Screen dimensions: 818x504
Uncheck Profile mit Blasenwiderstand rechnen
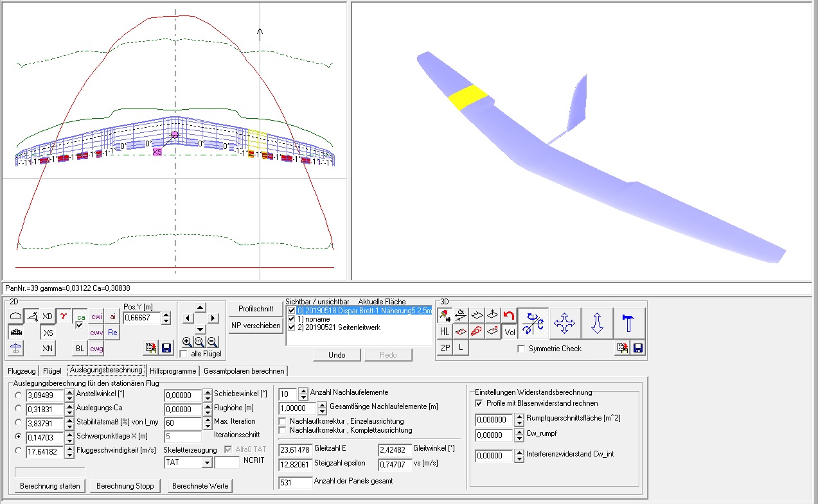(x=479, y=403)
